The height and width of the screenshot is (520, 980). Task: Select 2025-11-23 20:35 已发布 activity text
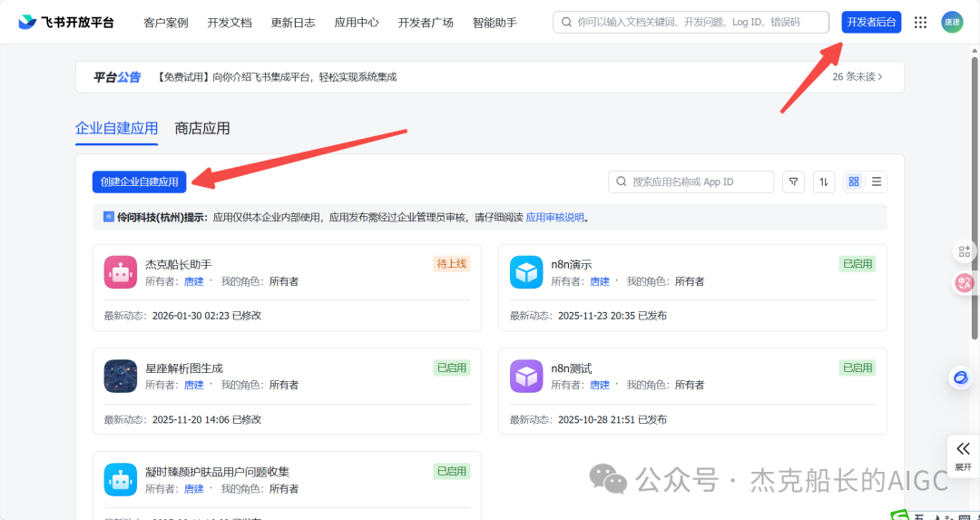(x=612, y=316)
